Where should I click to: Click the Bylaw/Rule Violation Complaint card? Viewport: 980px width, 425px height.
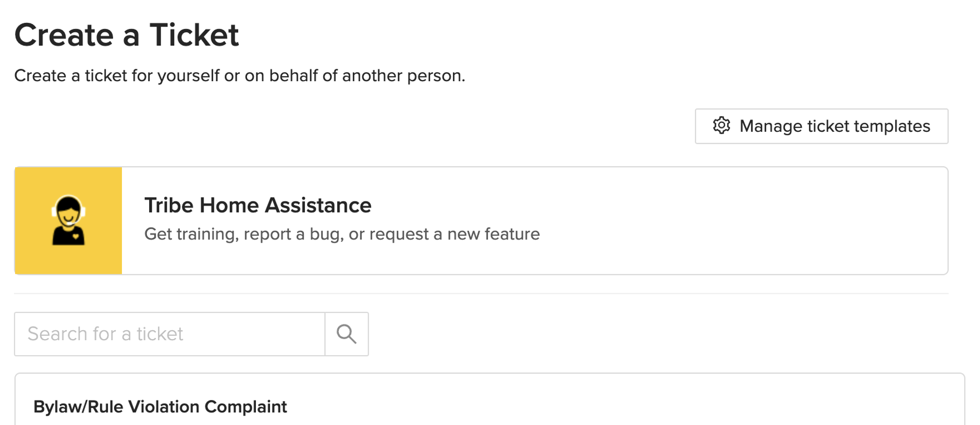pos(489,399)
